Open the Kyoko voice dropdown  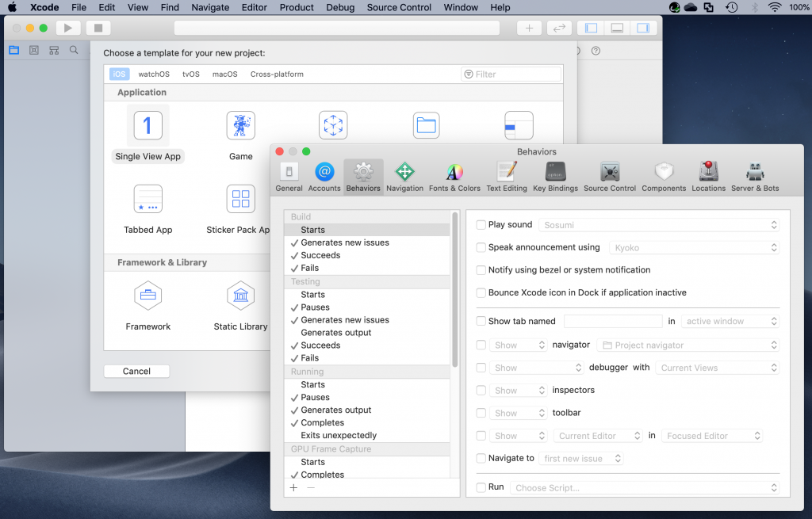tap(694, 248)
